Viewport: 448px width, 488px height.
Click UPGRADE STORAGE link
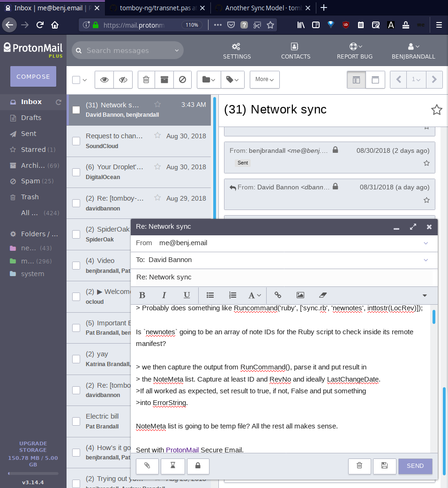[33, 447]
